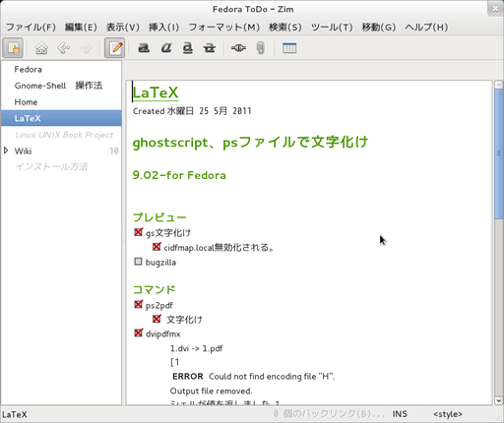Viewport: 504px width, 423px height.
Task: Go to the Home page icon
Action: 41,48
